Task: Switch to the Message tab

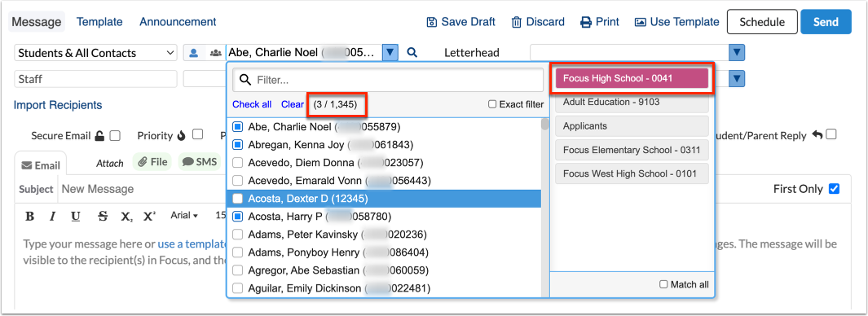Action: pyautogui.click(x=37, y=22)
